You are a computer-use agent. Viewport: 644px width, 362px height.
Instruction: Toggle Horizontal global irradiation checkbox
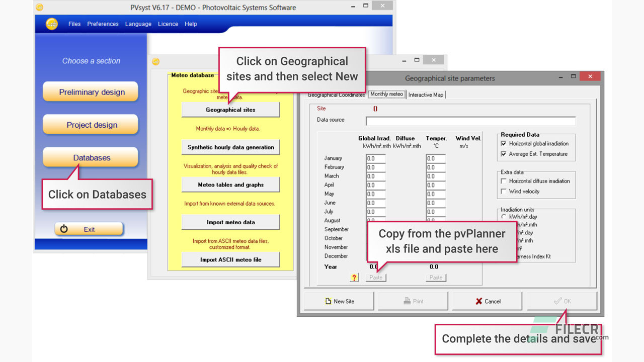point(504,144)
